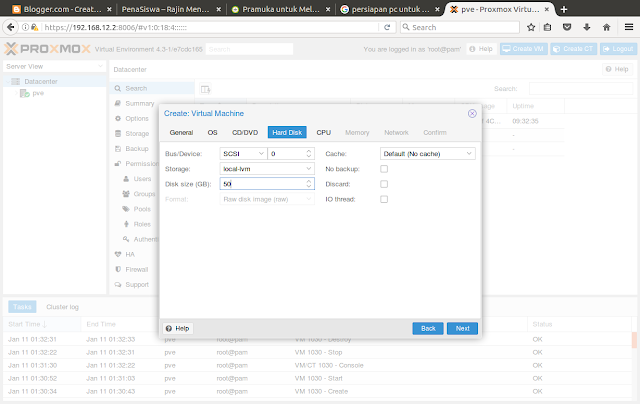Switch to the OS wizard tab

212,133
